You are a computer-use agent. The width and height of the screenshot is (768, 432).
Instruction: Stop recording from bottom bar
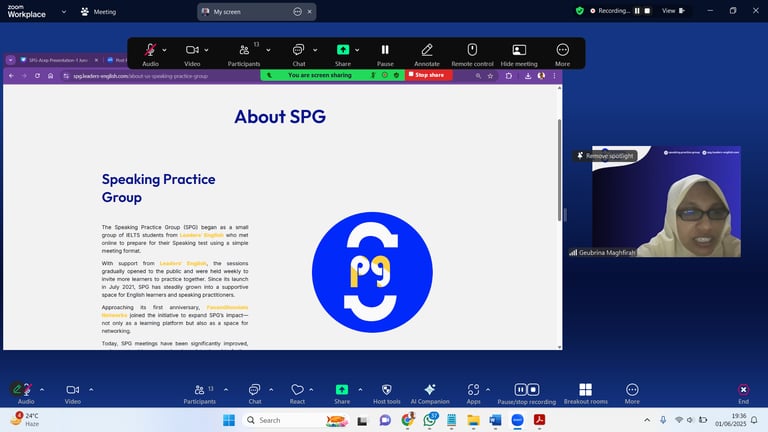(x=533, y=389)
